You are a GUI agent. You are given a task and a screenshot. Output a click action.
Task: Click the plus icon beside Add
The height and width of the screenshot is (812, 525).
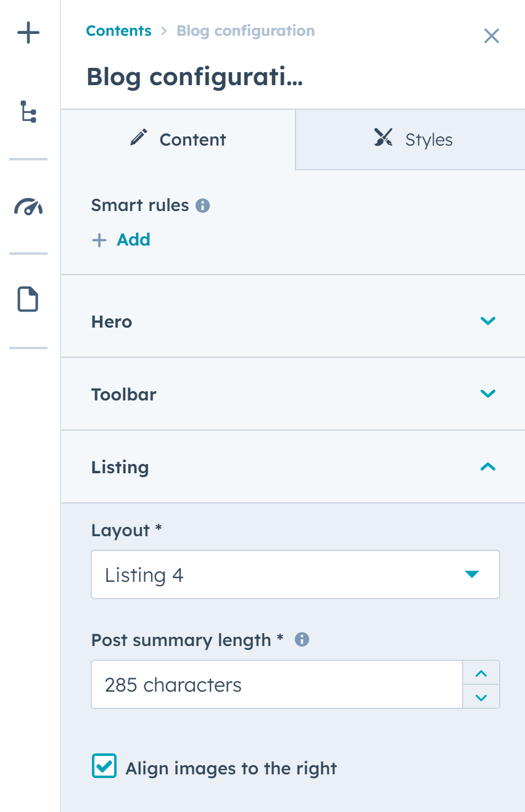(99, 240)
